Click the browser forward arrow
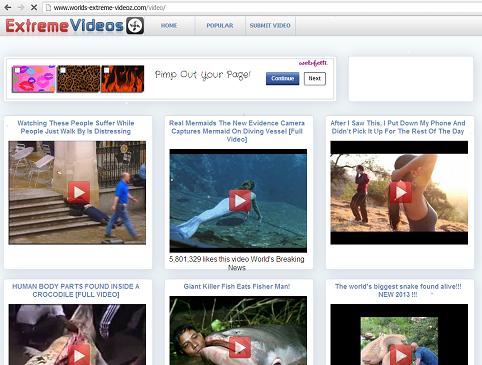The width and height of the screenshot is (482, 365). [21, 7]
